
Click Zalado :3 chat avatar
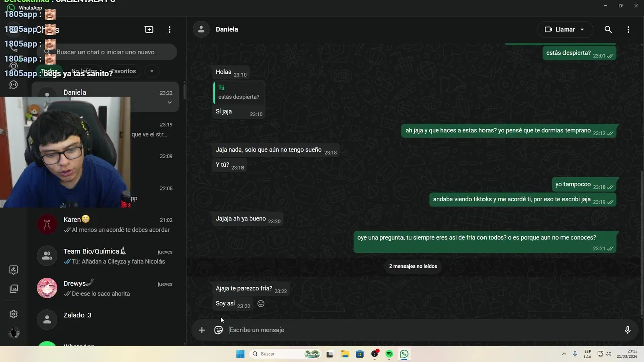pyautogui.click(x=47, y=320)
